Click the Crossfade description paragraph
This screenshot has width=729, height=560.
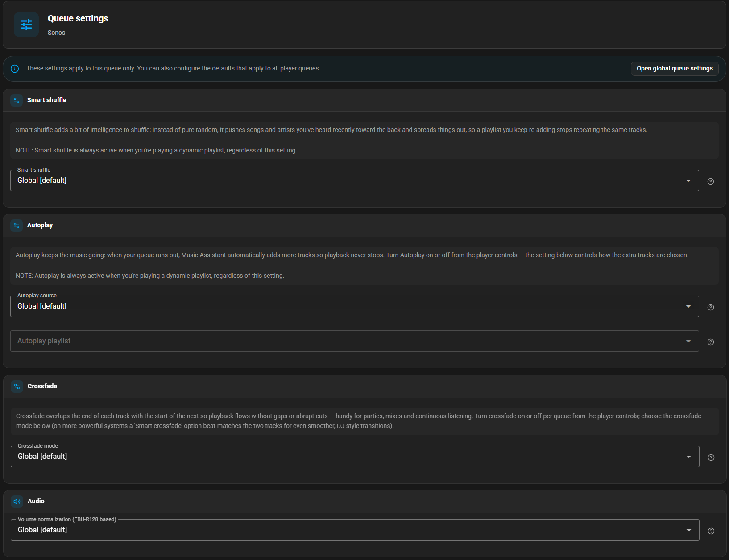pyautogui.click(x=359, y=421)
